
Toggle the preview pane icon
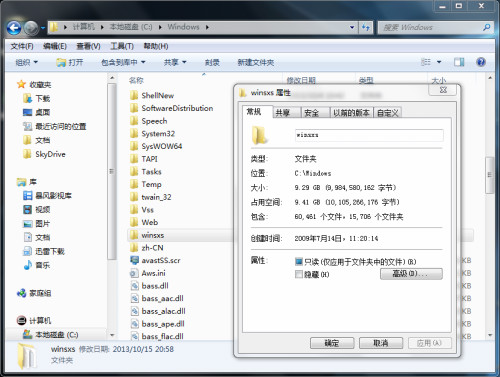point(459,62)
